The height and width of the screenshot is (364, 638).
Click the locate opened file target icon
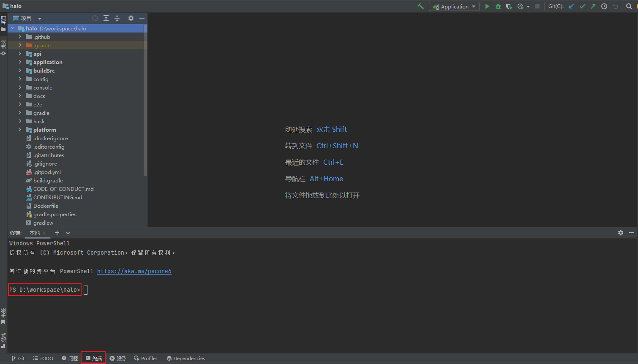[95, 18]
